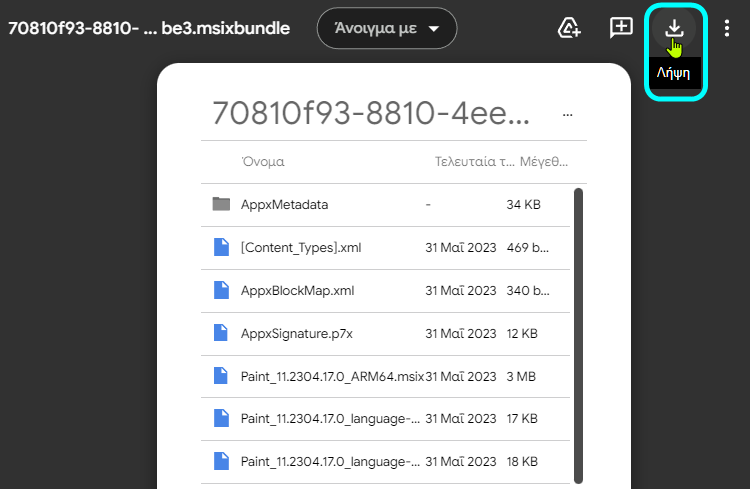This screenshot has height=489, width=750.
Task: Click the 340 b... size of AppxBlockMap.xml
Action: click(x=528, y=290)
